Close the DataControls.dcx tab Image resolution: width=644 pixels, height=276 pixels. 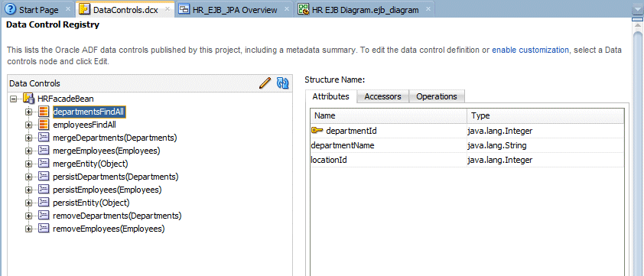168,9
